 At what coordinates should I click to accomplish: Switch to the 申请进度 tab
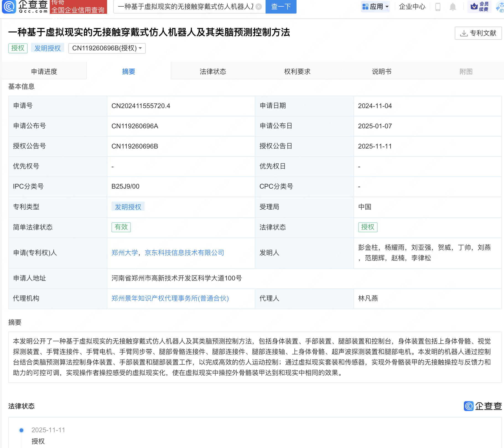[x=44, y=72]
